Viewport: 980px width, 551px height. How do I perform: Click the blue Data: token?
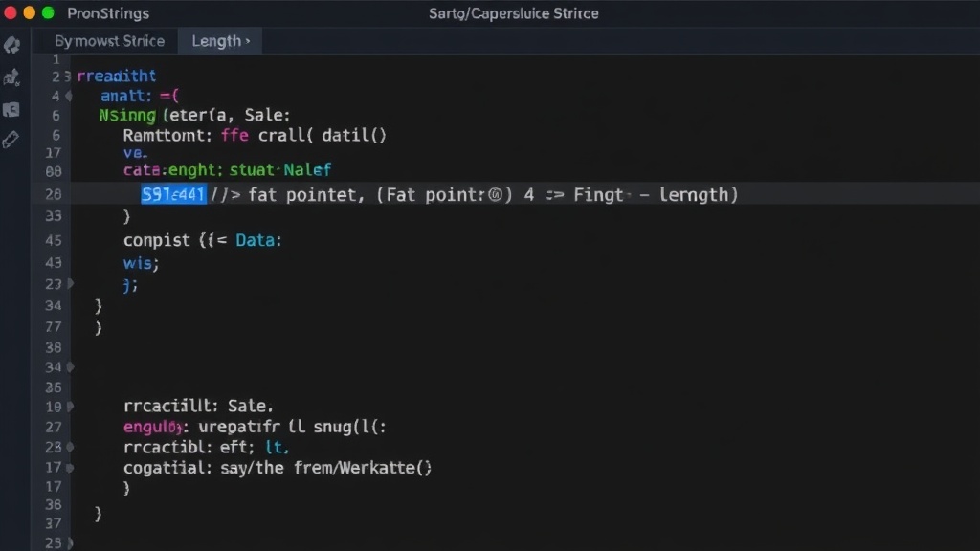258,240
